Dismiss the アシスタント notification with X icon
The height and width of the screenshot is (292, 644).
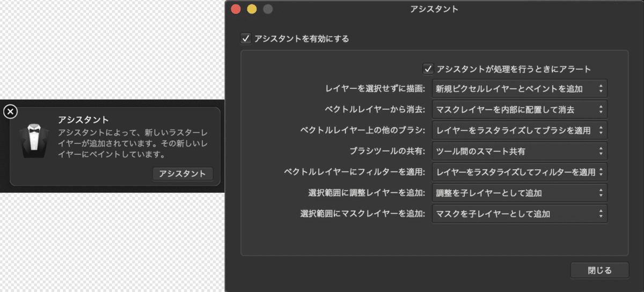tap(10, 111)
